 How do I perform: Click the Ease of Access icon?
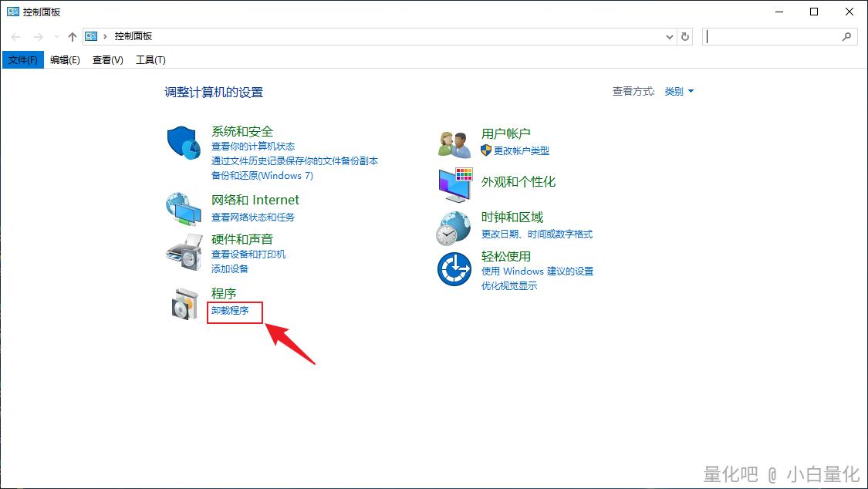tap(454, 269)
